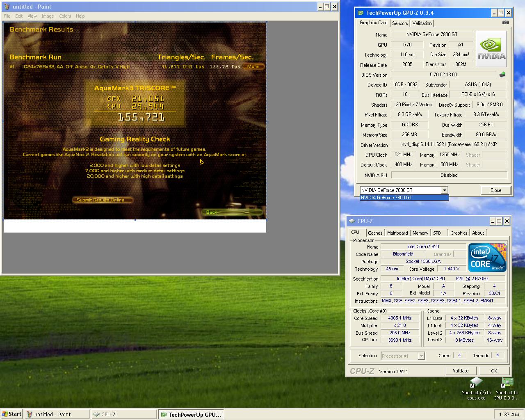The image size is (525, 420).
Task: Select NVIDIA GeForce 7800 GT in dropdown list
Action: point(404,198)
